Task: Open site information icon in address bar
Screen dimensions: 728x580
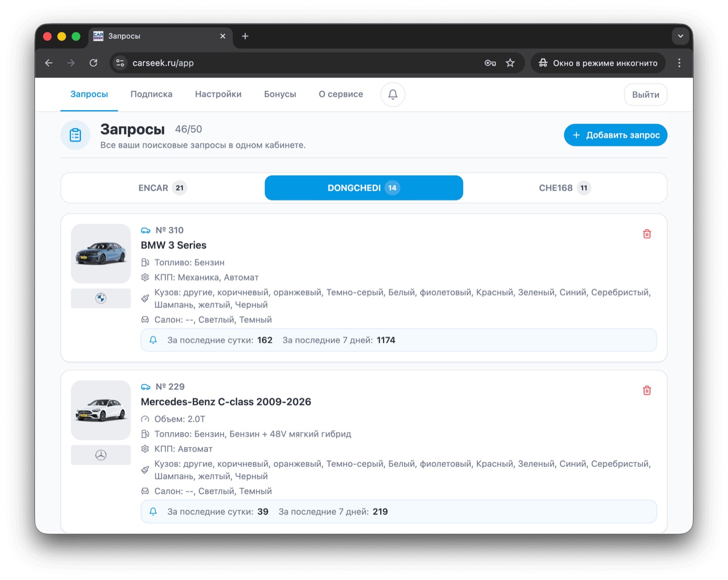Action: tap(120, 63)
